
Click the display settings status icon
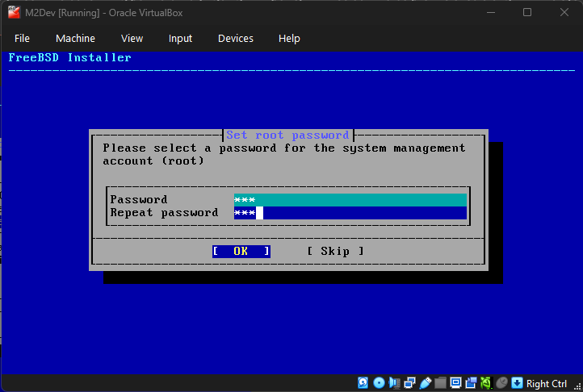coord(455,383)
